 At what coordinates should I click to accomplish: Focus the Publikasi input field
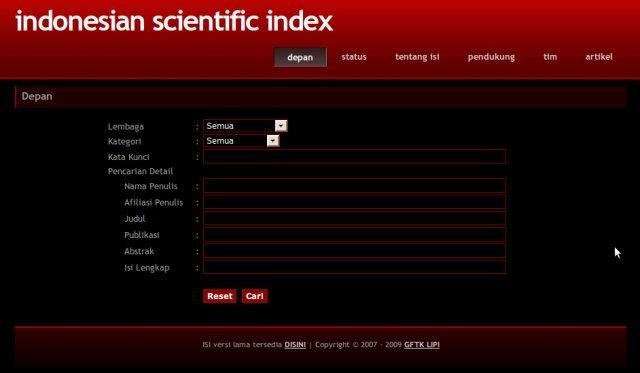pos(354,235)
